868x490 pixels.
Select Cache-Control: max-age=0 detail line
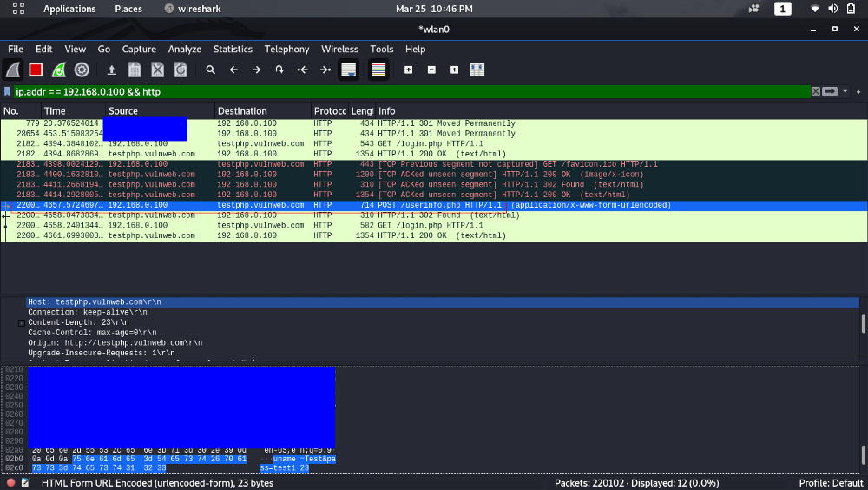93,333
